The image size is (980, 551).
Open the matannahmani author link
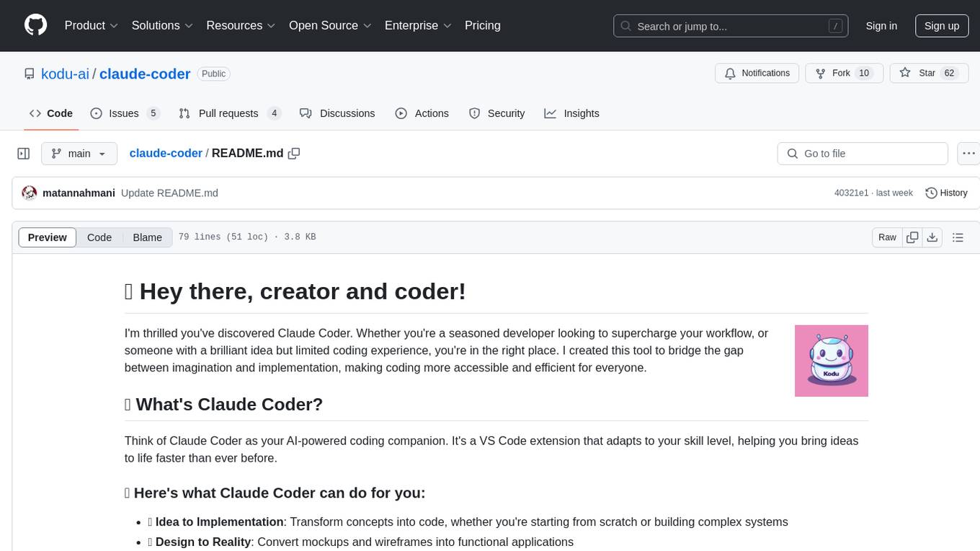[x=79, y=193]
